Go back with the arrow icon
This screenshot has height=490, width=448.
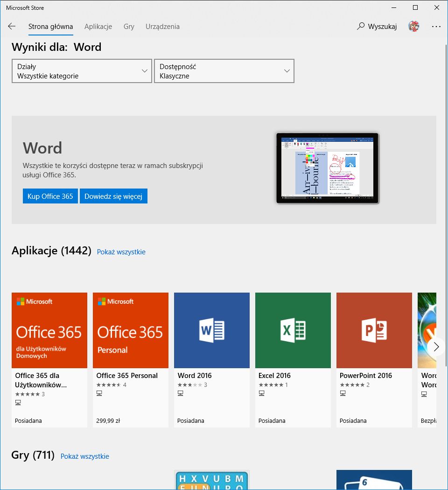click(x=12, y=26)
